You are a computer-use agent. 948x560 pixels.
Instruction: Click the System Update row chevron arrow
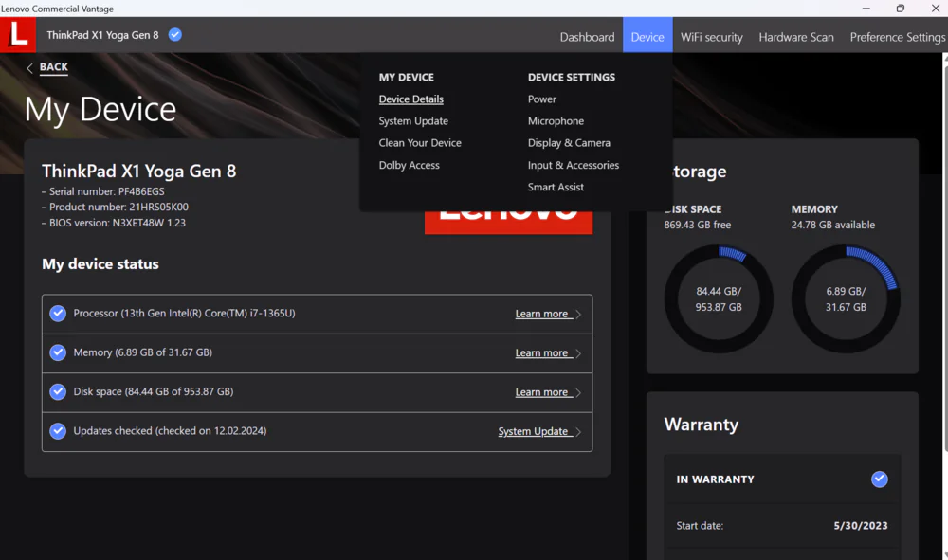coord(578,432)
